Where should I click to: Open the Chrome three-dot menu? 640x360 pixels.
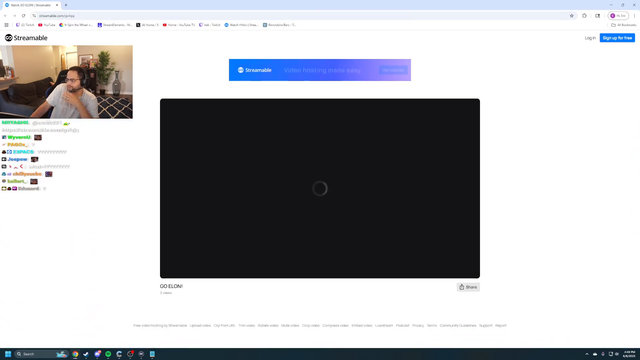[634, 16]
